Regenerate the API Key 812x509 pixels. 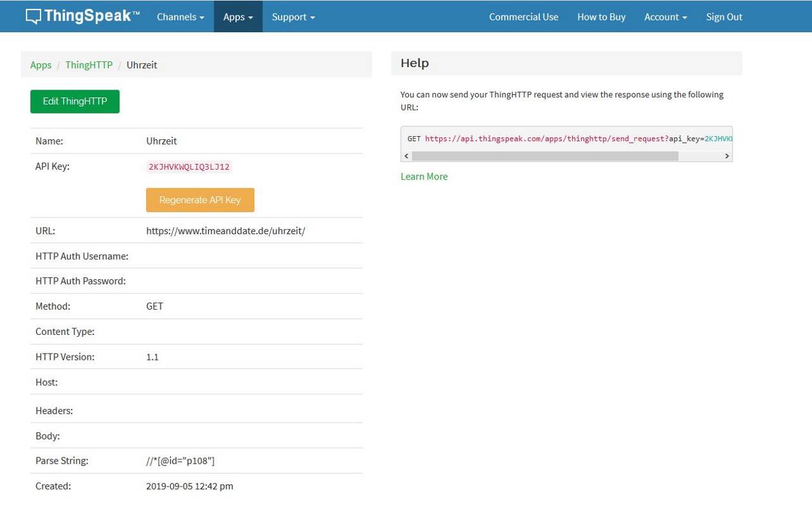point(200,200)
